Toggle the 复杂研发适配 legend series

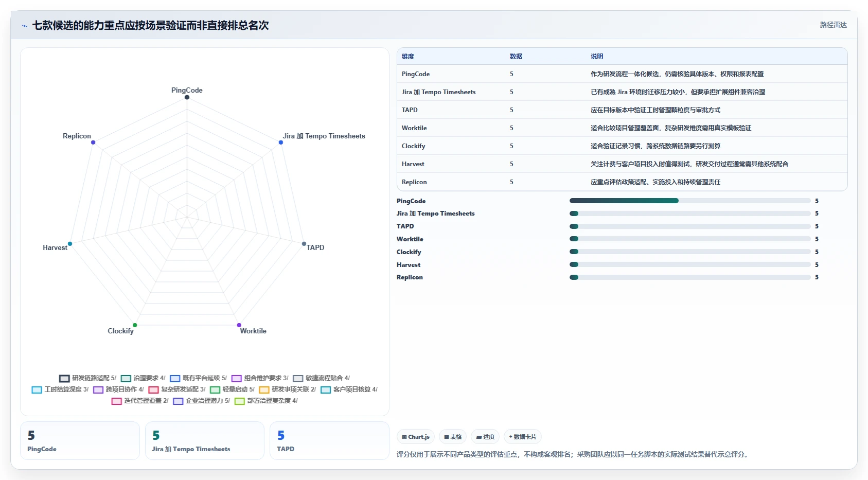(x=177, y=389)
